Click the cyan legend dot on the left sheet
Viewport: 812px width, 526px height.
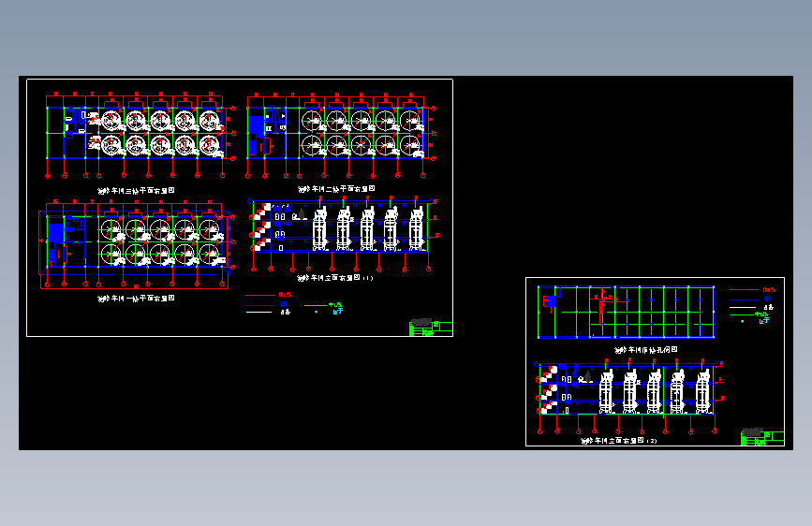click(x=316, y=313)
